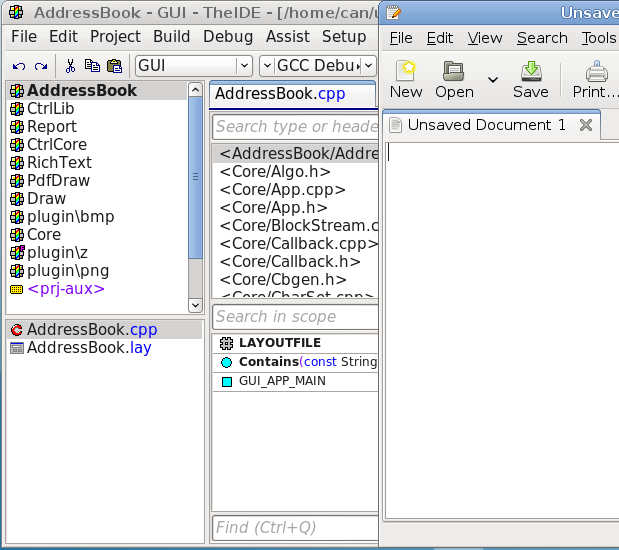Click the Redo arrow in TheIDE toolbar
This screenshot has width=619, height=550.
[x=41, y=66]
